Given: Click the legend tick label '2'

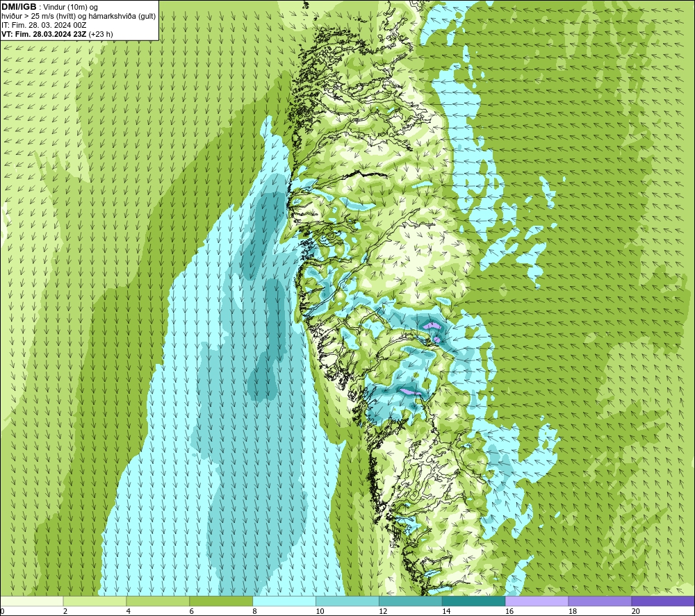Looking at the screenshot, I should (x=65, y=612).
